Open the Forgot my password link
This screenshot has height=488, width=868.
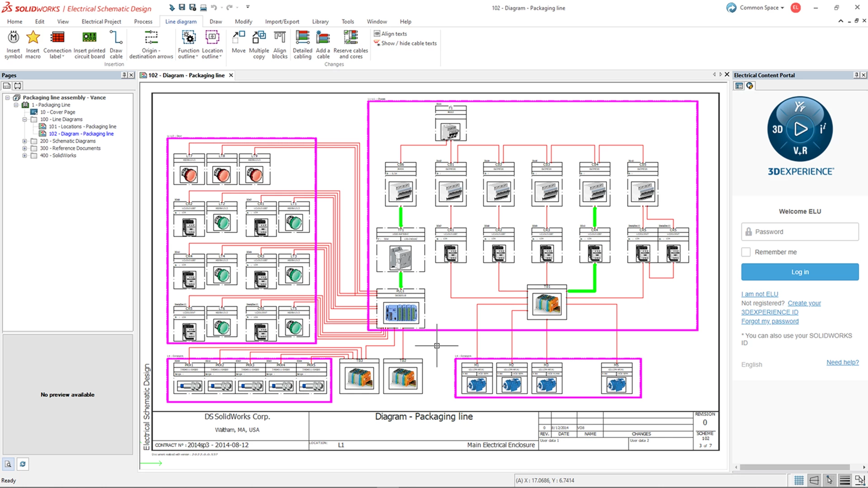point(770,321)
